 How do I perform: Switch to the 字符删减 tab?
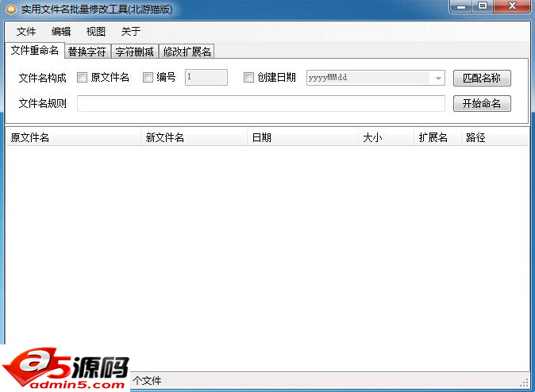[135, 52]
